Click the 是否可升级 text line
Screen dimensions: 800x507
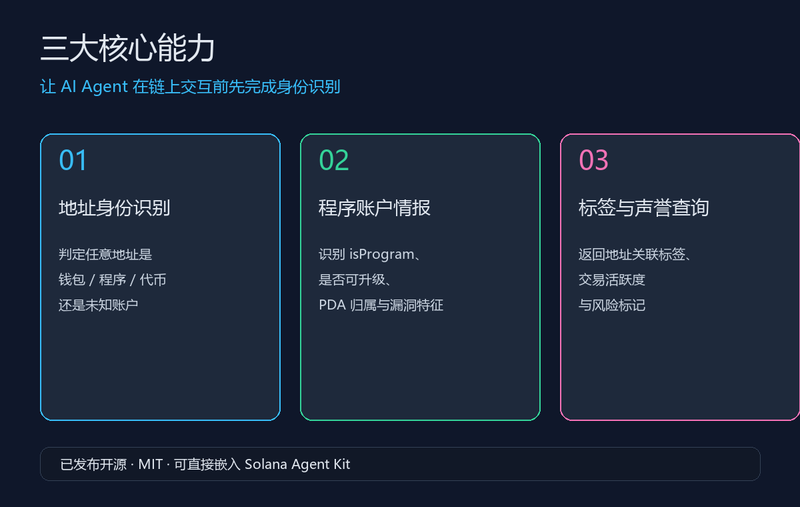click(355, 280)
